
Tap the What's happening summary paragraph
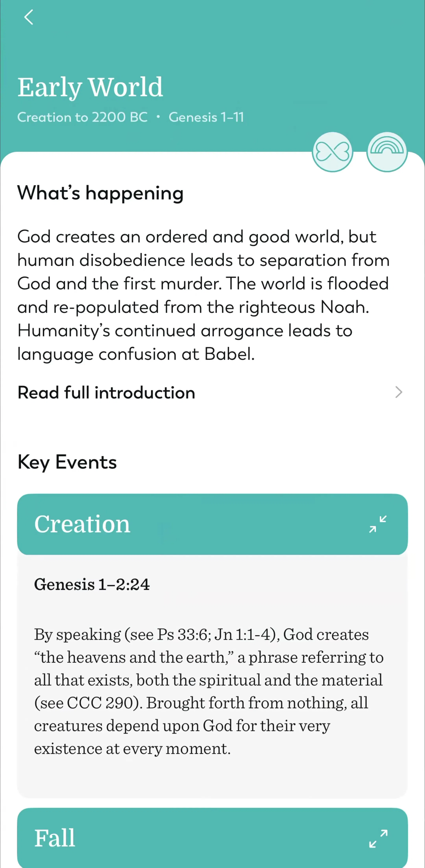point(204,295)
